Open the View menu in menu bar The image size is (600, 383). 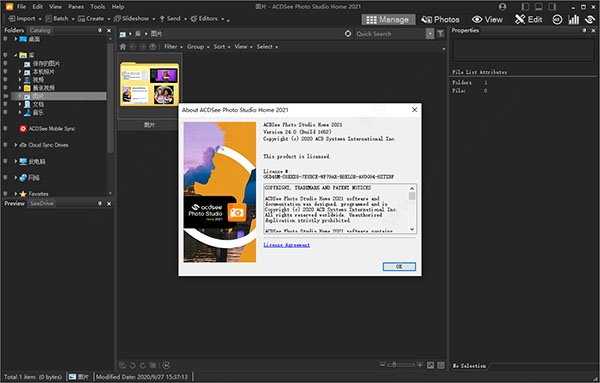coord(55,7)
